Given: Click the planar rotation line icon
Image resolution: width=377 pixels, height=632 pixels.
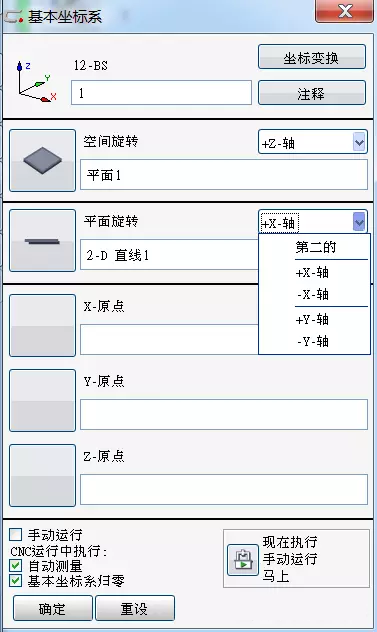Looking at the screenshot, I should click(42, 240).
